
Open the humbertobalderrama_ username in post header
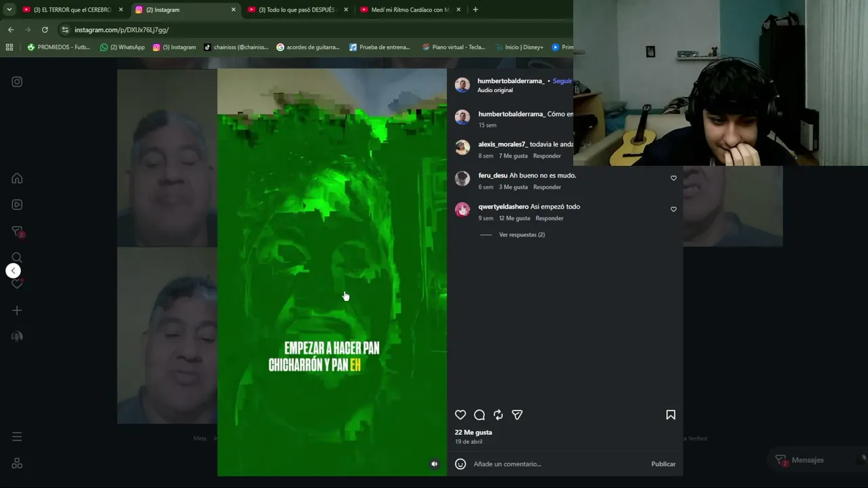click(511, 81)
